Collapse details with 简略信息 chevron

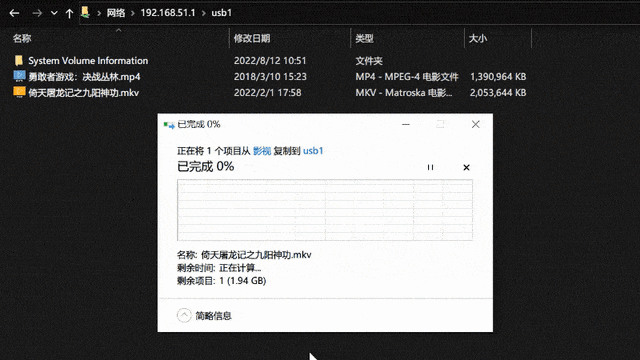coord(184,315)
